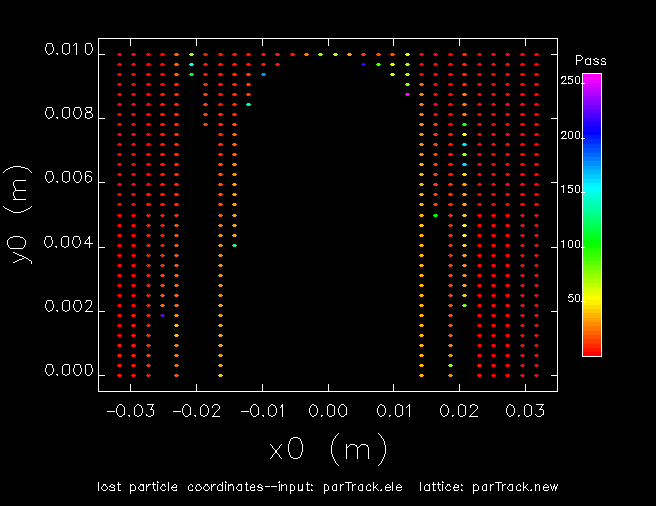Image resolution: width=656 pixels, height=506 pixels.
Task: Click the 0.006 y-axis tick label
Action: tap(69, 181)
